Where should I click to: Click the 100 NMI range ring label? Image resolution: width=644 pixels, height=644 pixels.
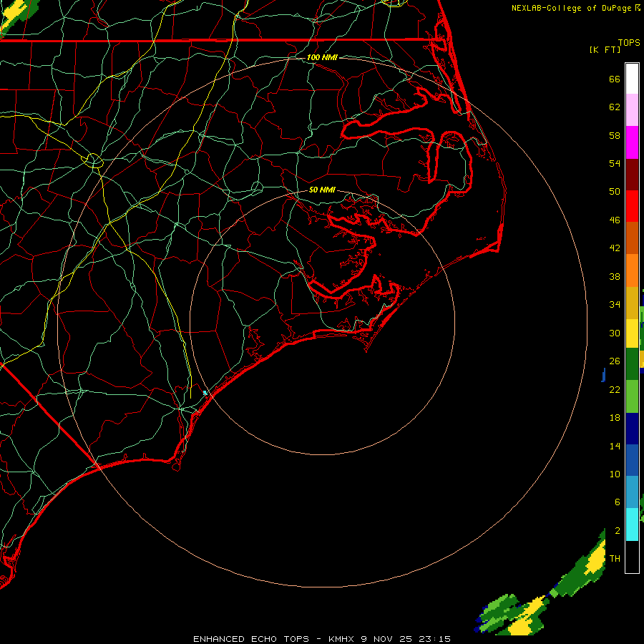(x=322, y=57)
